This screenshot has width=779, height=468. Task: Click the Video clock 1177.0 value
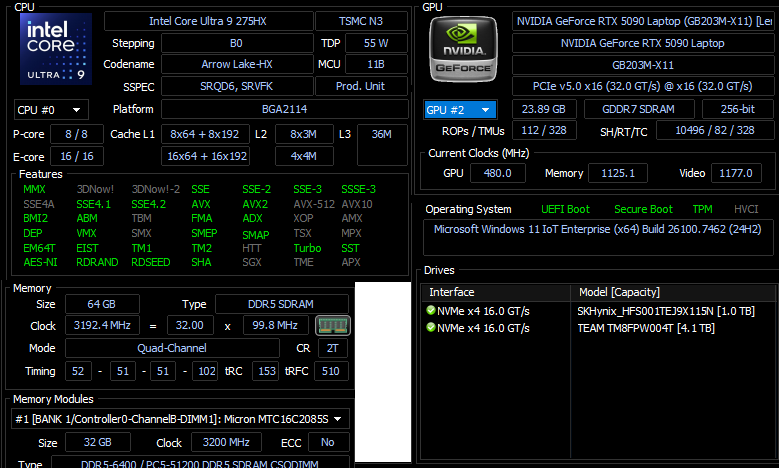pos(736,173)
